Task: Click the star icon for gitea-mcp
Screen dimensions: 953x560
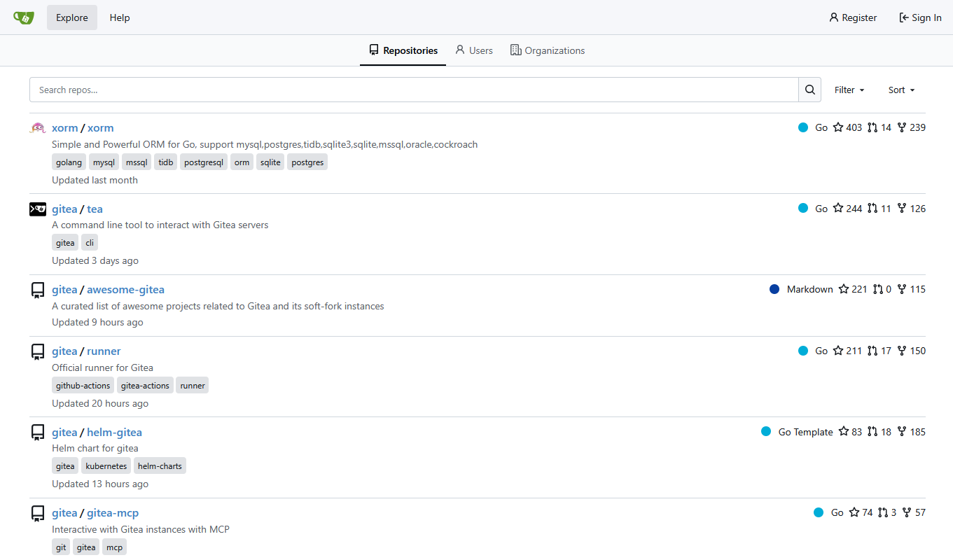Action: point(854,512)
